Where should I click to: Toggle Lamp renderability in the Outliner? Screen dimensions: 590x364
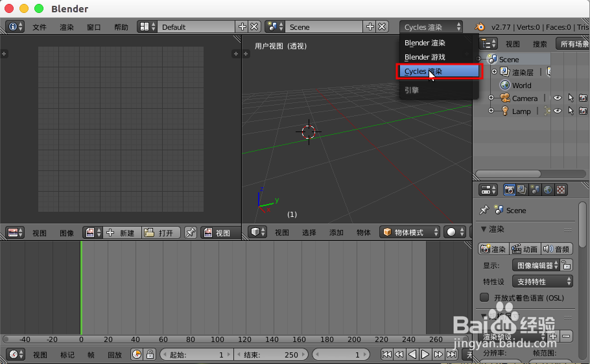click(583, 111)
